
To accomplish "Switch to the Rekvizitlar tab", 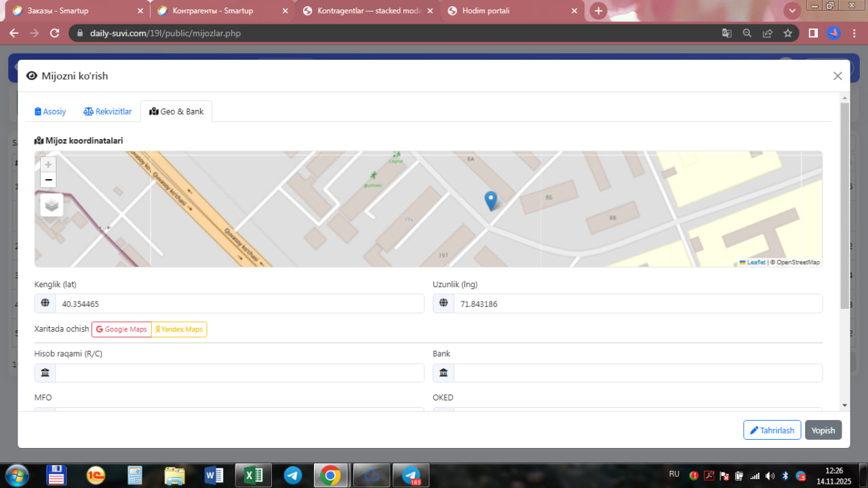I will tap(108, 111).
